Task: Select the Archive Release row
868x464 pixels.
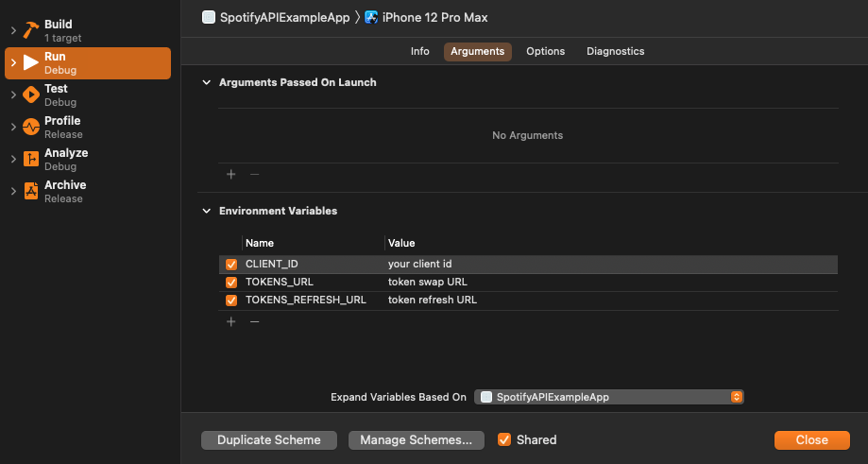Action: (88, 191)
